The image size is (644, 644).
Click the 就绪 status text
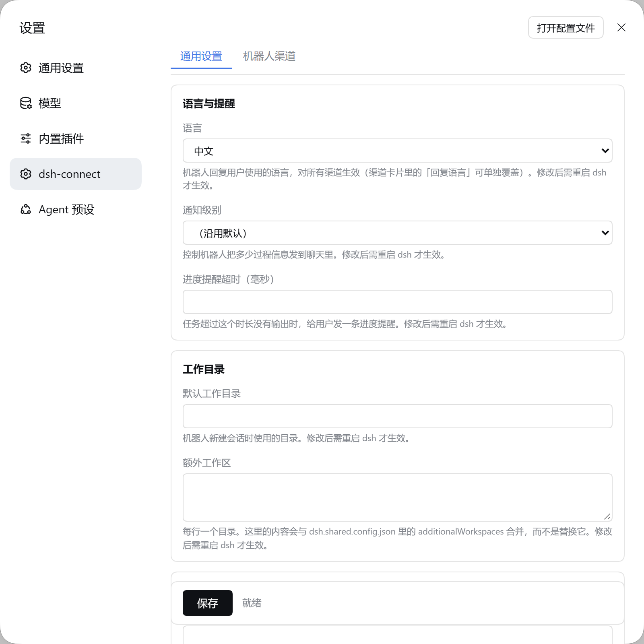(252, 603)
